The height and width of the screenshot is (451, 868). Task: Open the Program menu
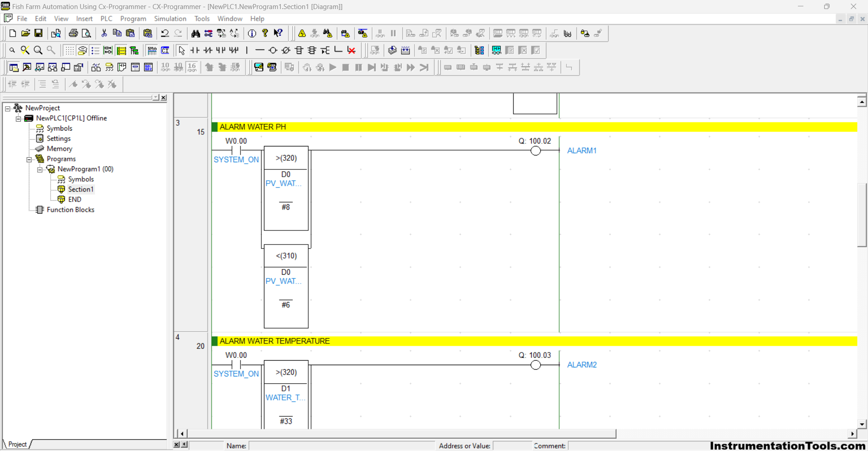133,19
